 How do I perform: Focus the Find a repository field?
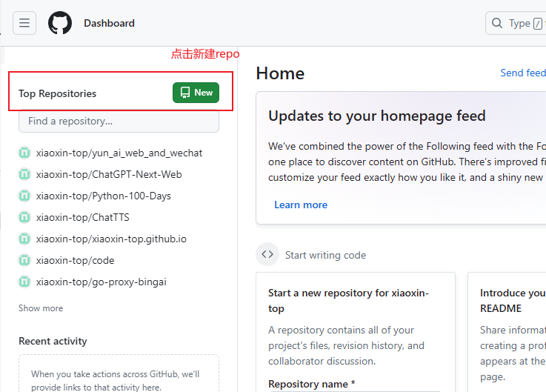pyautogui.click(x=119, y=122)
